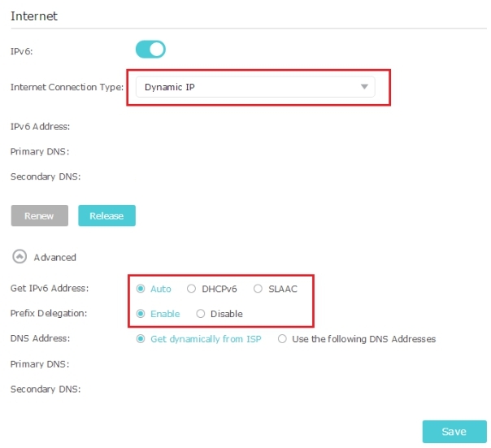Enable Prefix Delegation radio option
Viewport: 491px width, 448px height.
(141, 314)
